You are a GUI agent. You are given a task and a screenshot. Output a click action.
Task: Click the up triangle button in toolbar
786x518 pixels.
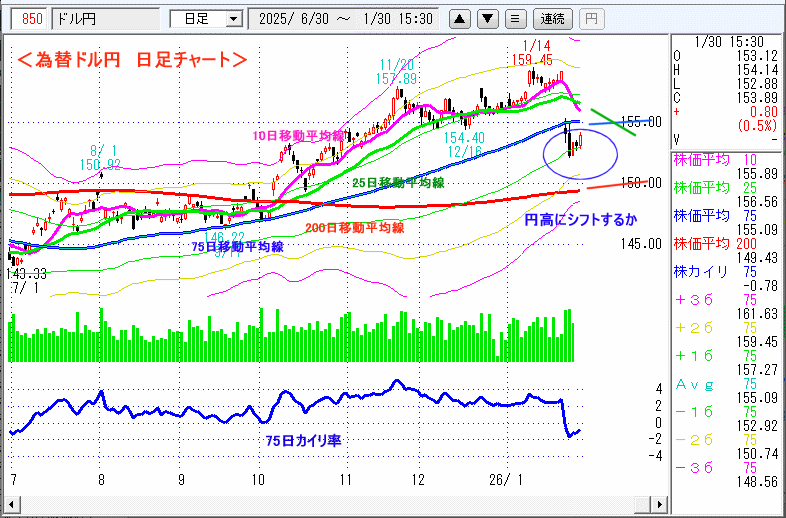(x=460, y=18)
